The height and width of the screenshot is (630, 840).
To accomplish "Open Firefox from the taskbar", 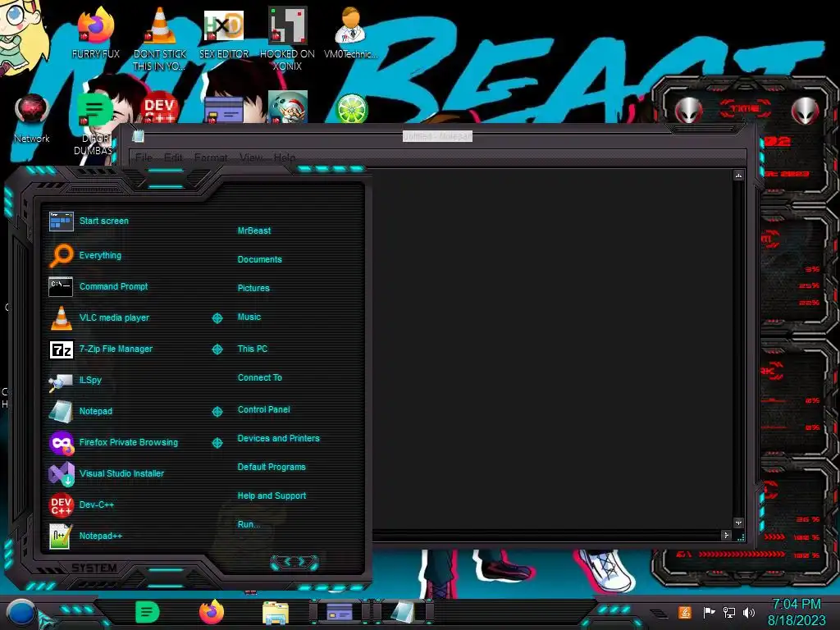I will [212, 612].
